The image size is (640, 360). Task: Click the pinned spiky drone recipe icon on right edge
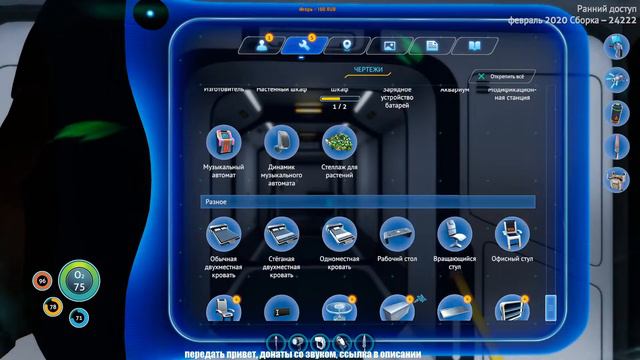point(616,80)
